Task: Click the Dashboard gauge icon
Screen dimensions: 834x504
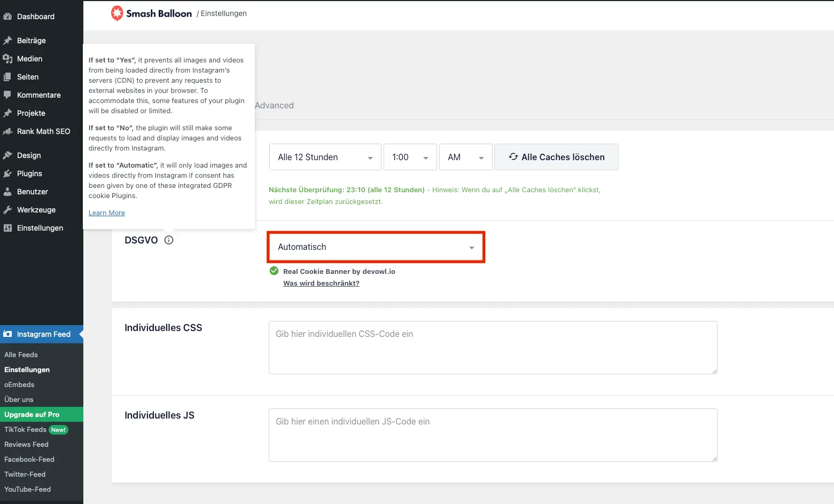Action: [7, 17]
